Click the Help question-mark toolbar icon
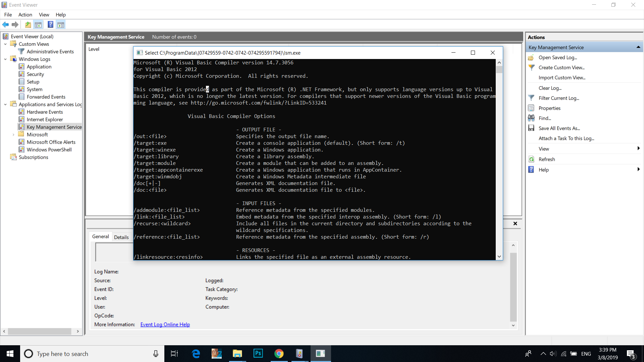Image resolution: width=644 pixels, height=362 pixels. tap(50, 24)
